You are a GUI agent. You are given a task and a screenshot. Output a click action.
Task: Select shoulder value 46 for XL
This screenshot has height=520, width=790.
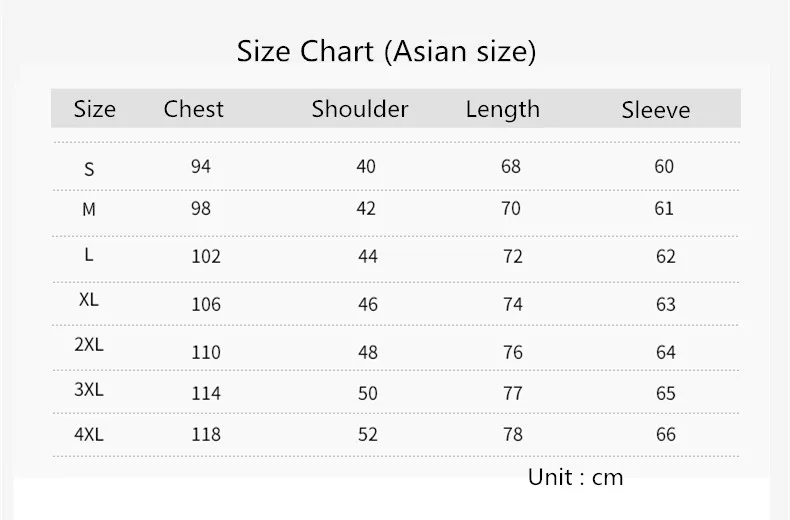368,304
